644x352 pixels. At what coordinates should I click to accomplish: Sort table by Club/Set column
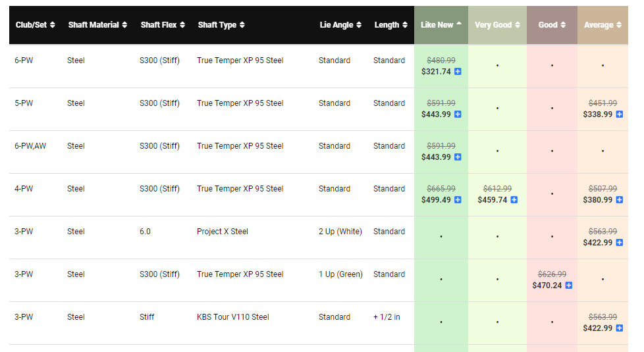(x=35, y=25)
